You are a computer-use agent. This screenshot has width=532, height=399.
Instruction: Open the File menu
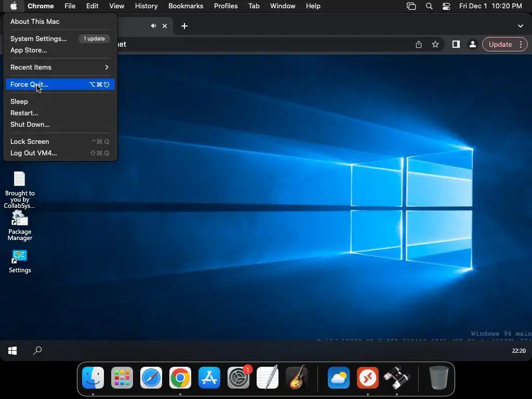click(x=70, y=6)
